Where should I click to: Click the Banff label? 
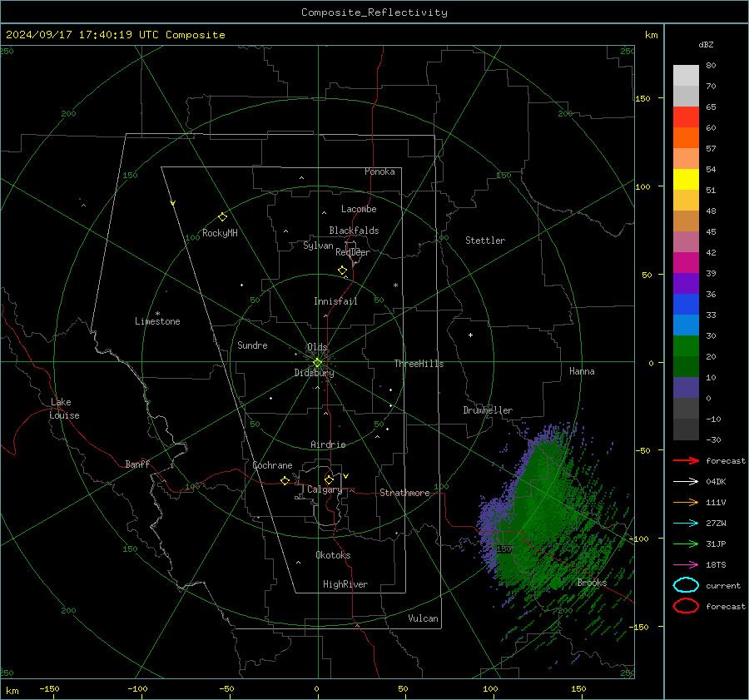[137, 464]
